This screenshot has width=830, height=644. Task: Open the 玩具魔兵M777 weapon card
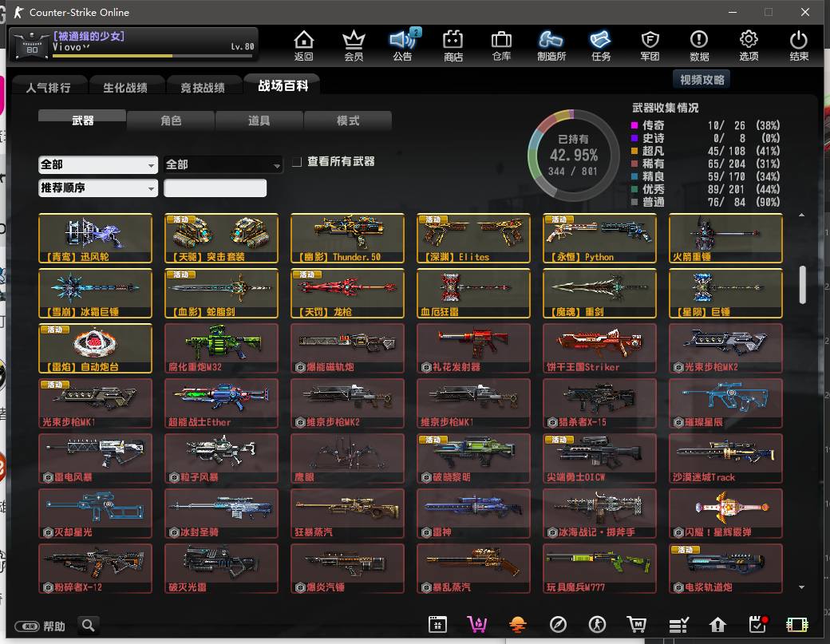[x=599, y=568]
